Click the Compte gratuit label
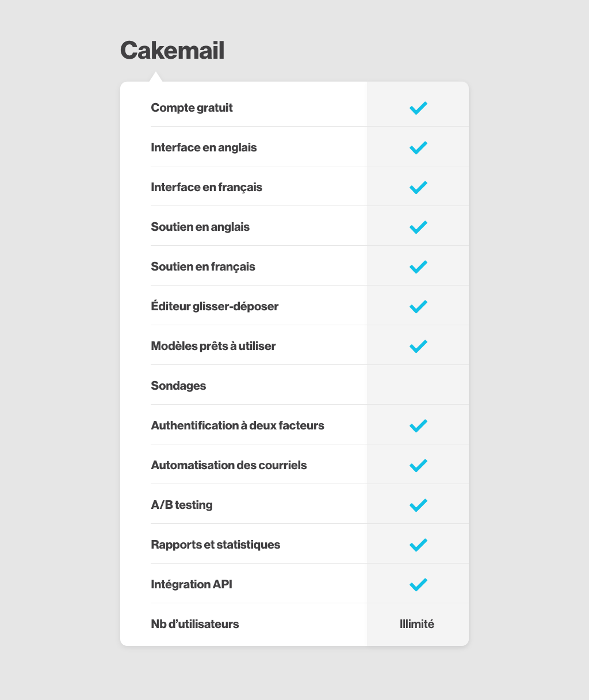 pos(192,108)
